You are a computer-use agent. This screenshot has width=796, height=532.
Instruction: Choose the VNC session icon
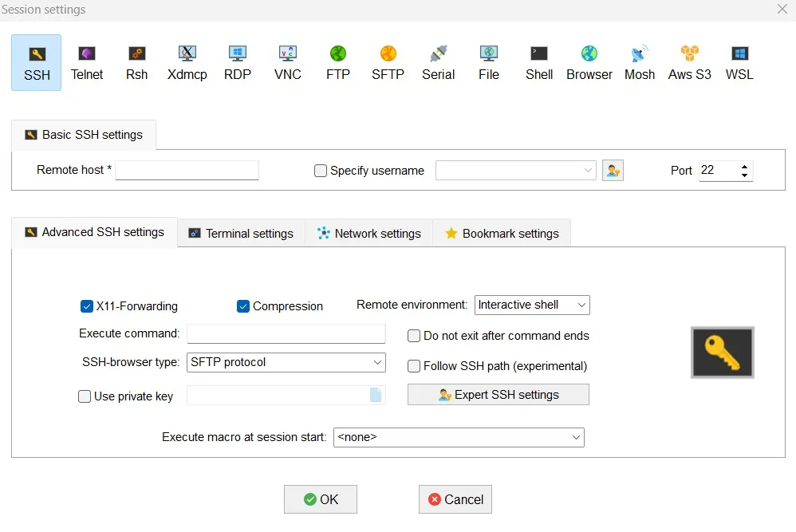coord(287,62)
